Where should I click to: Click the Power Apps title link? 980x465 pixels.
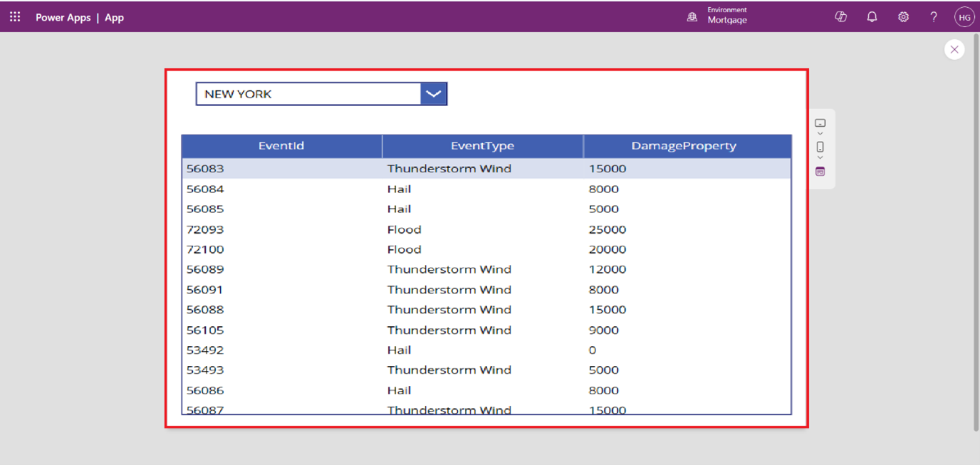tap(63, 17)
